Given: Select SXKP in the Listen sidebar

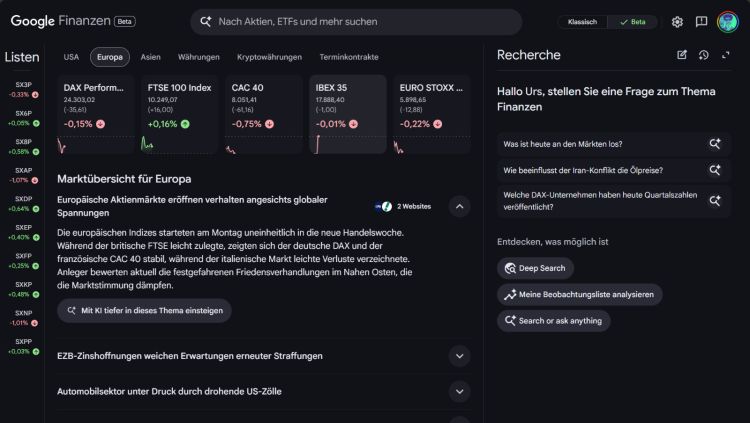Looking at the screenshot, I should click(x=23, y=289).
